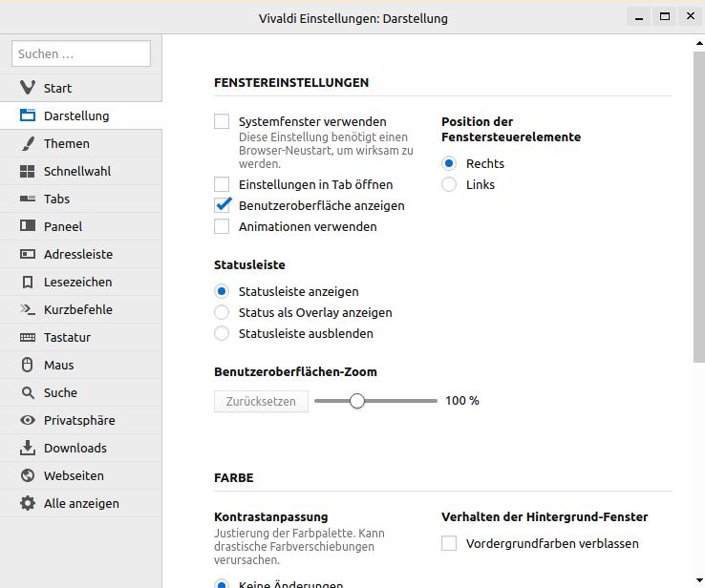Open Lesezeichen settings section
The height and width of the screenshot is (588, 705).
[81, 283]
